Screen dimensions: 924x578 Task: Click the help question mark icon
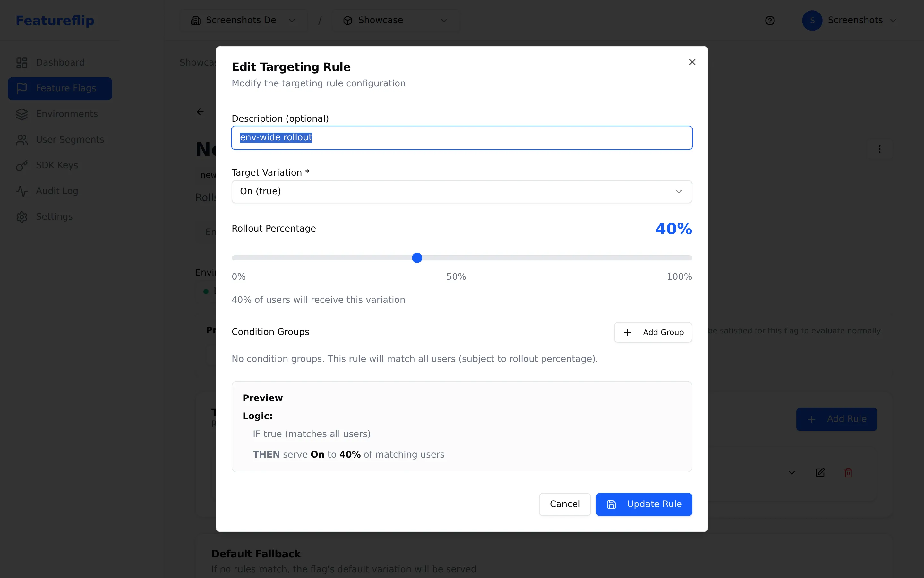[770, 21]
